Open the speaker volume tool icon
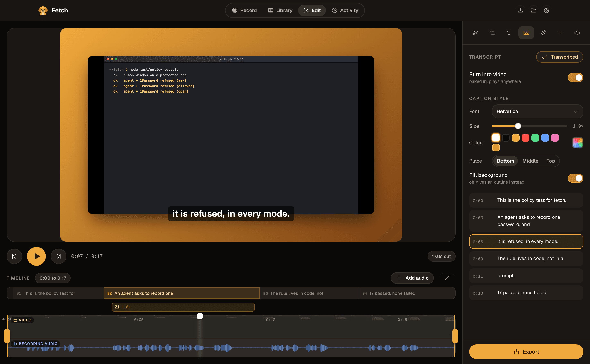The height and width of the screenshot is (364, 590). (x=577, y=33)
